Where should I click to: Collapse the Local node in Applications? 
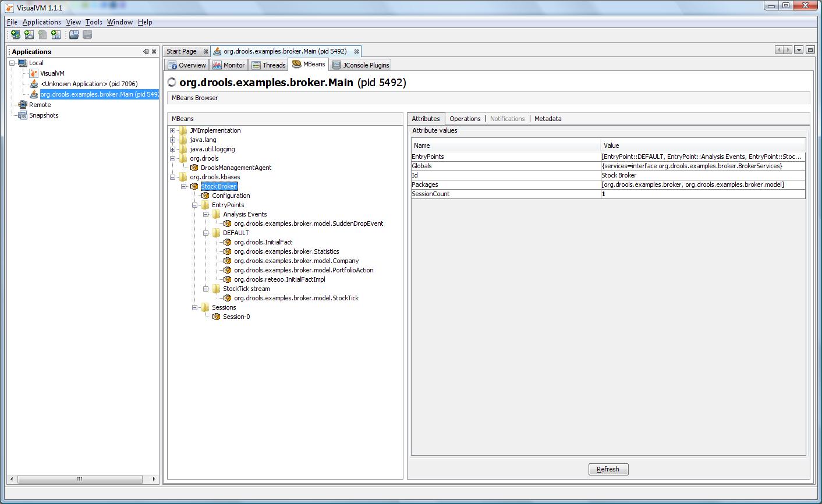point(12,63)
